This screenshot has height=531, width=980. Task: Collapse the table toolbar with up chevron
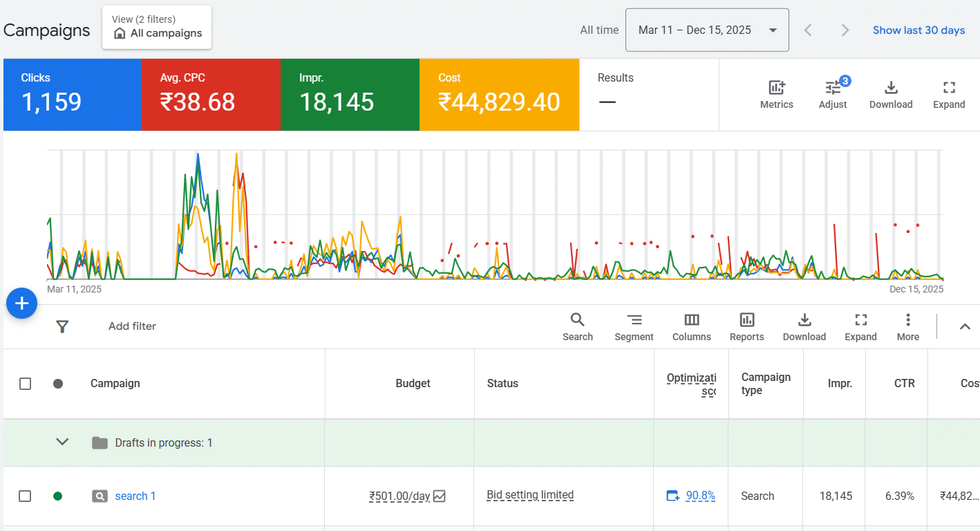pyautogui.click(x=965, y=327)
